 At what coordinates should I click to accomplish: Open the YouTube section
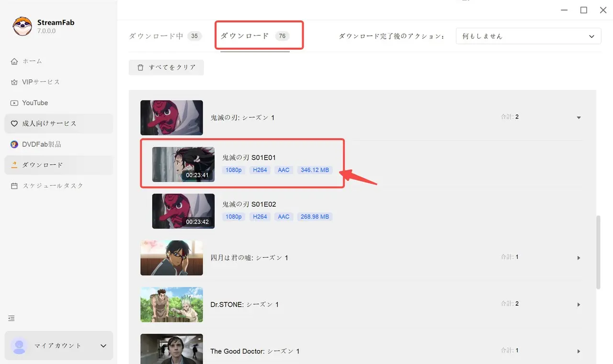(59, 103)
